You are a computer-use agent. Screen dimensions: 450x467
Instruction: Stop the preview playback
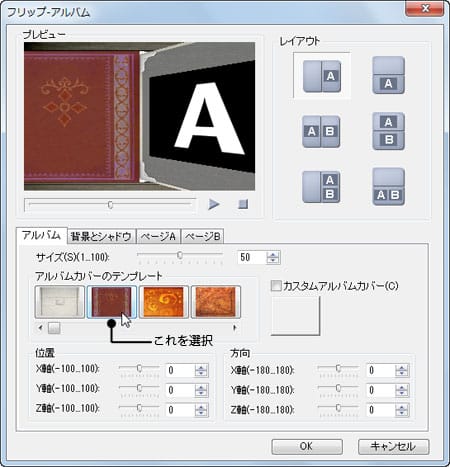pos(243,204)
